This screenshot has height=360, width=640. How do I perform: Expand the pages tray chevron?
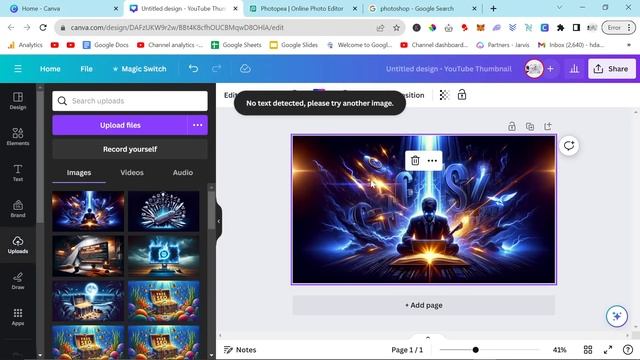pos(428,338)
